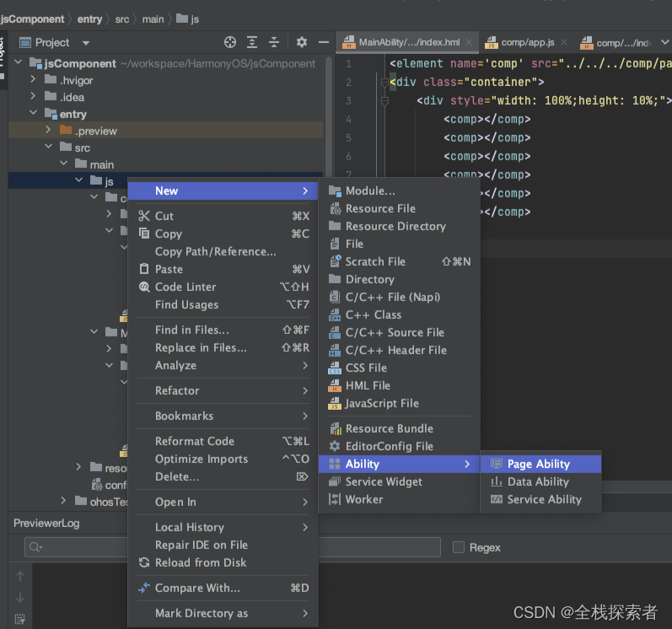Choose C/C++ Header File
Screen dimensions: 672x629
point(399,351)
